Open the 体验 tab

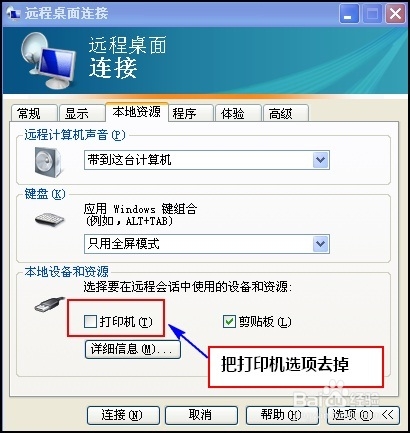238,113
